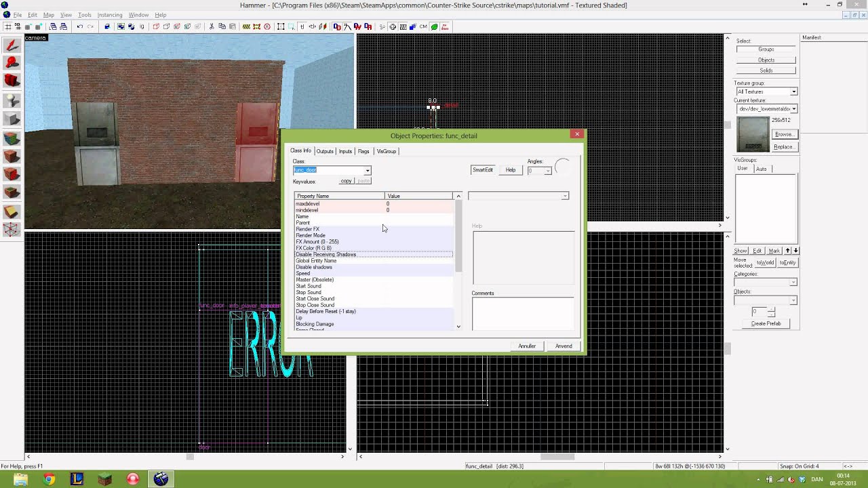Select the Apply Decals tool

point(12,175)
